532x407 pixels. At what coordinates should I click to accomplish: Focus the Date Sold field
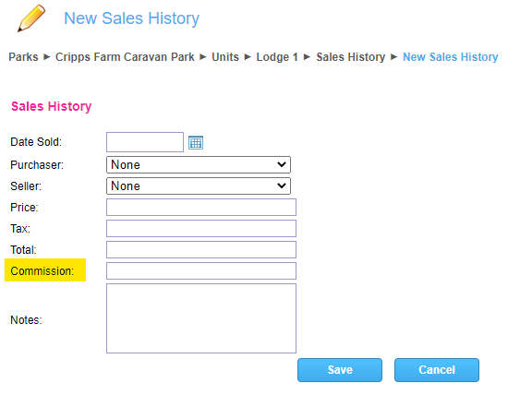coord(145,142)
